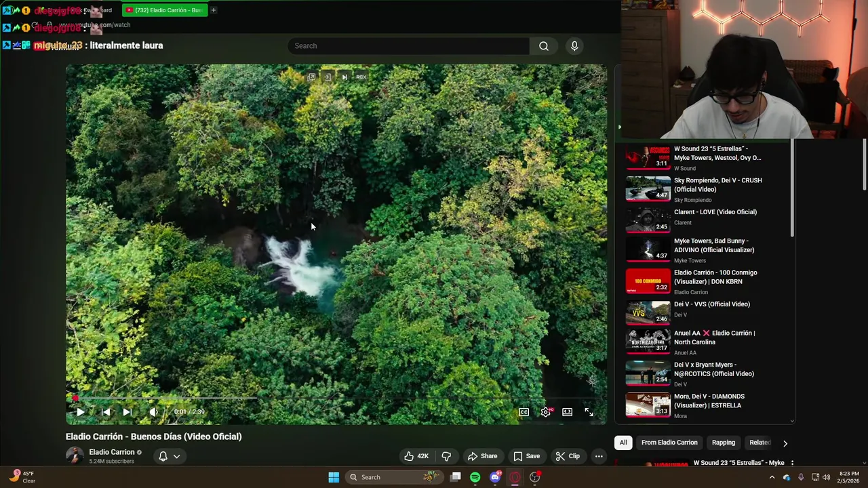Click the YouTube search magnifier button
Screen dimensions: 868x488
tap(544, 45)
